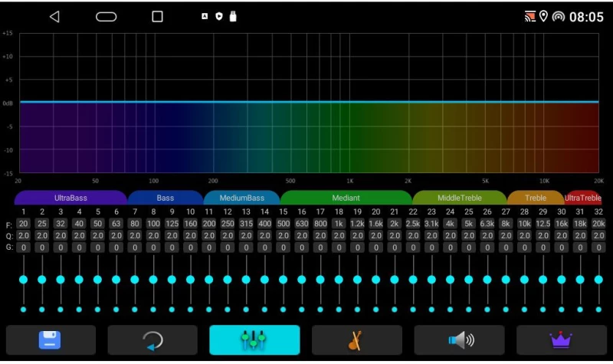Image resolution: width=613 pixels, height=364 pixels.
Task: Select the UltraTreble band group
Action: 582,198
